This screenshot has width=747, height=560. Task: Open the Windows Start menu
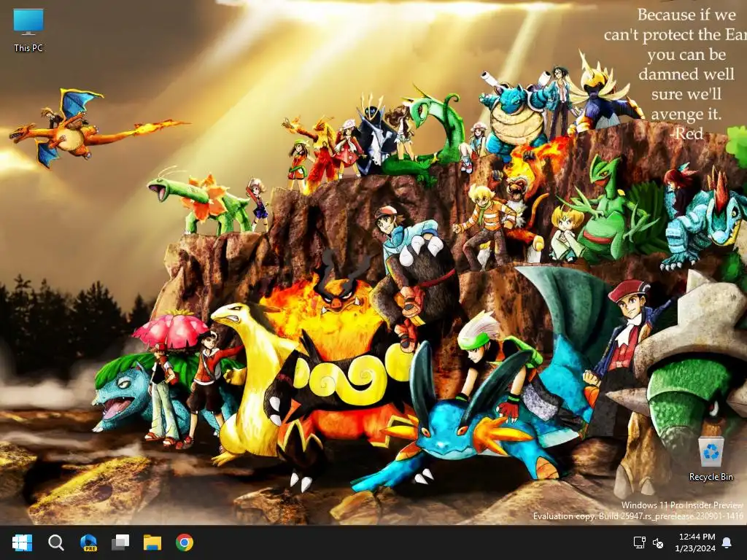point(23,542)
